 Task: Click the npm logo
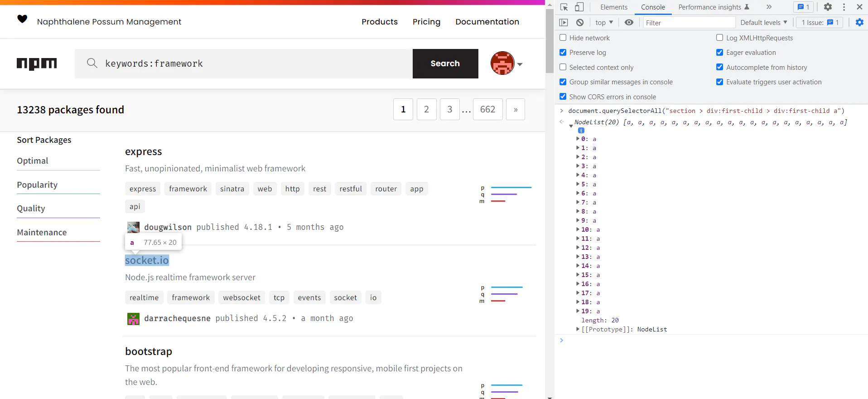coord(37,64)
